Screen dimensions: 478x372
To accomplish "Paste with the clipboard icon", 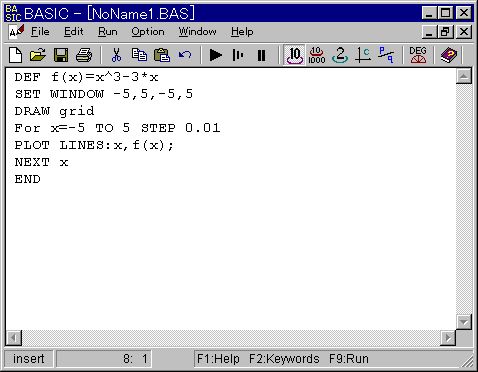I will coord(162,55).
